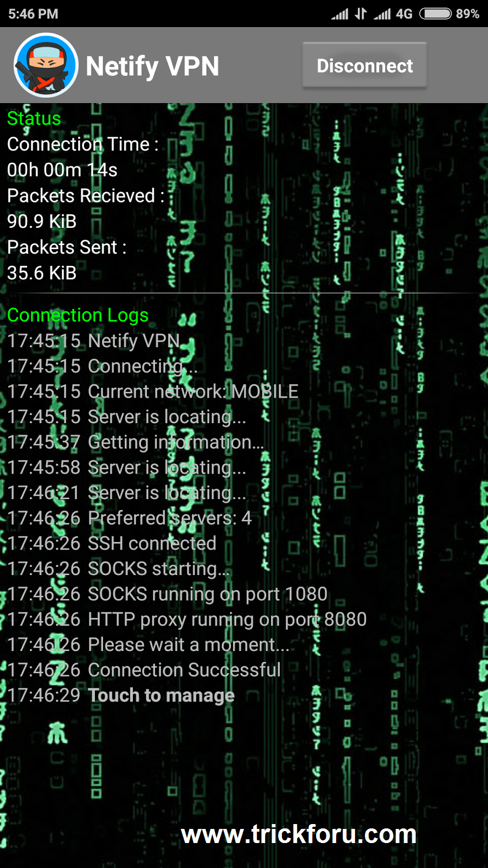Tap the green Status heading
488x868 pixels.
(x=34, y=118)
